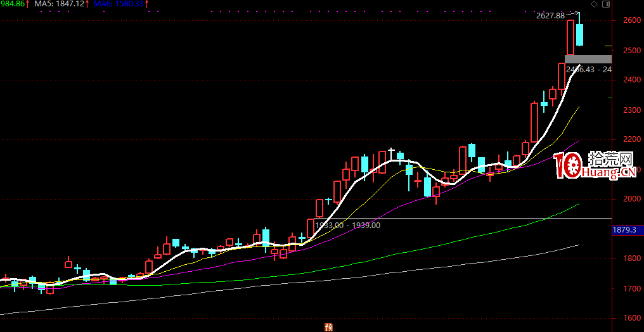Screen dimensions: 644x332
Task: Select the tall red candlestick topping at 2600
Action: pyautogui.click(x=570, y=37)
